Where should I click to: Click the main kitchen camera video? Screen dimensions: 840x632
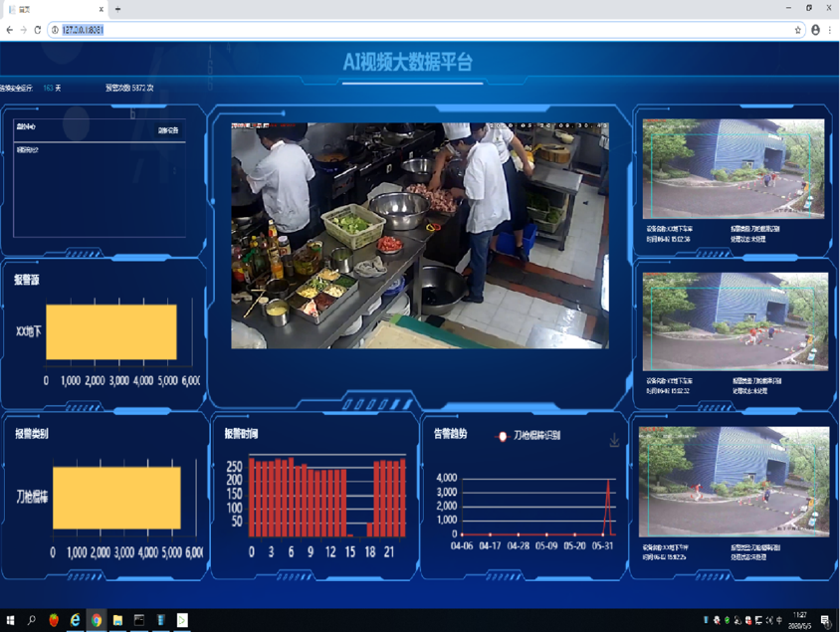coord(419,236)
